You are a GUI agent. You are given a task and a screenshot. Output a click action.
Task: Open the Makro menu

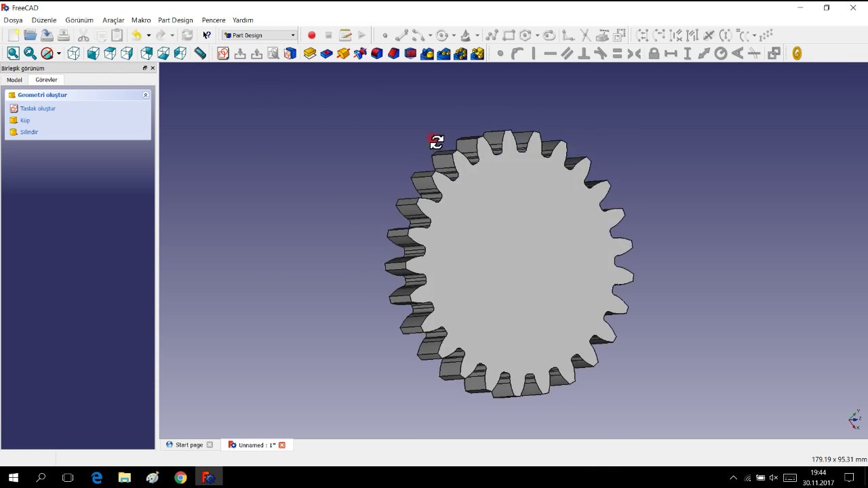(x=141, y=20)
